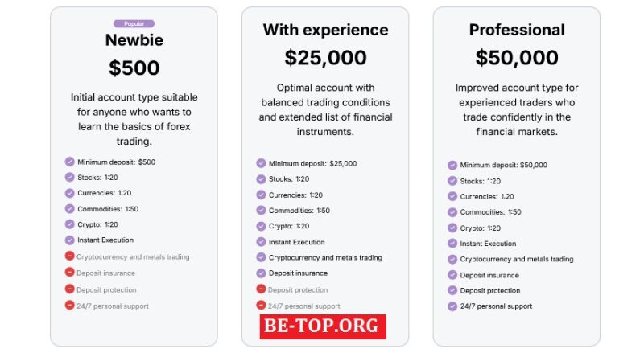This screenshot has height=357, width=644.
Task: Click the $25,000 price
Action: click(x=325, y=58)
